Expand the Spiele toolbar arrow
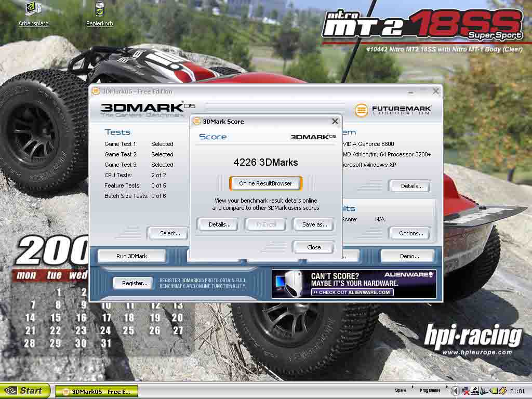This screenshot has width=532, height=399. pos(413,387)
